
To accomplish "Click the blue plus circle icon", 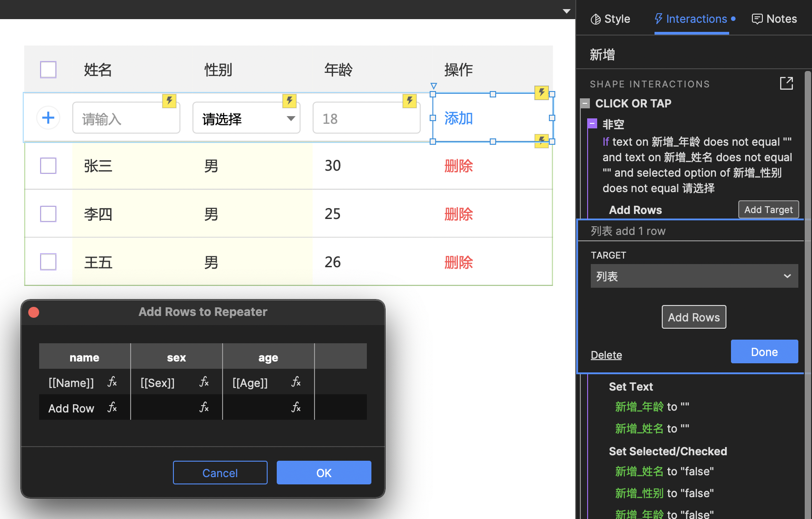I will pos(48,118).
